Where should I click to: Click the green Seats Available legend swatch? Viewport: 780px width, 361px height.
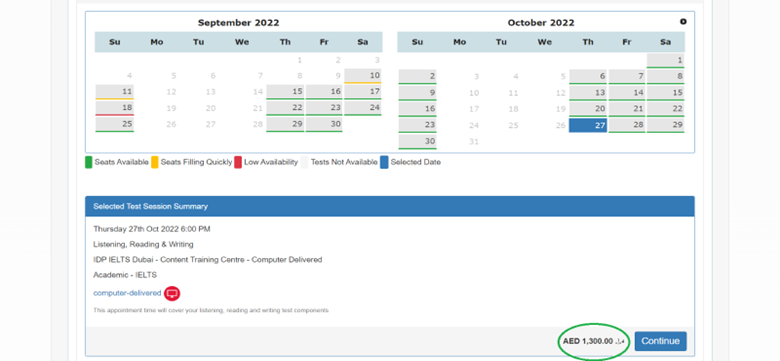89,162
